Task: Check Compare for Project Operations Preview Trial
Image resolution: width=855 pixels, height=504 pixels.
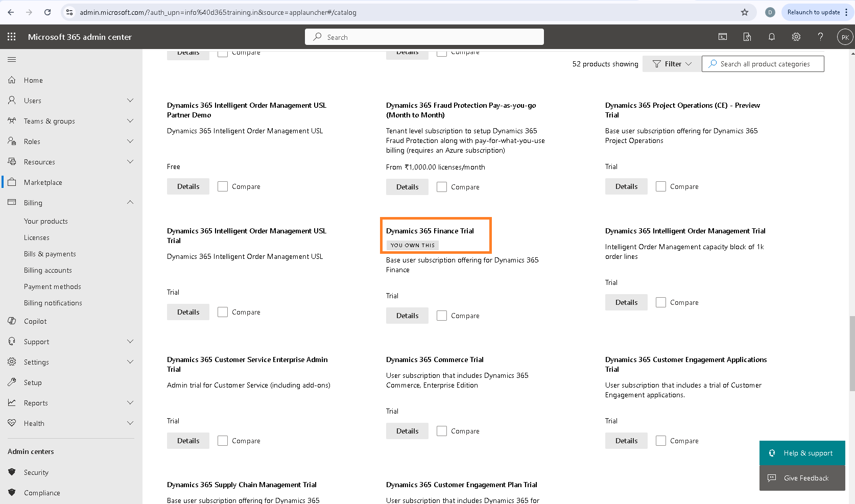Action: (x=661, y=186)
